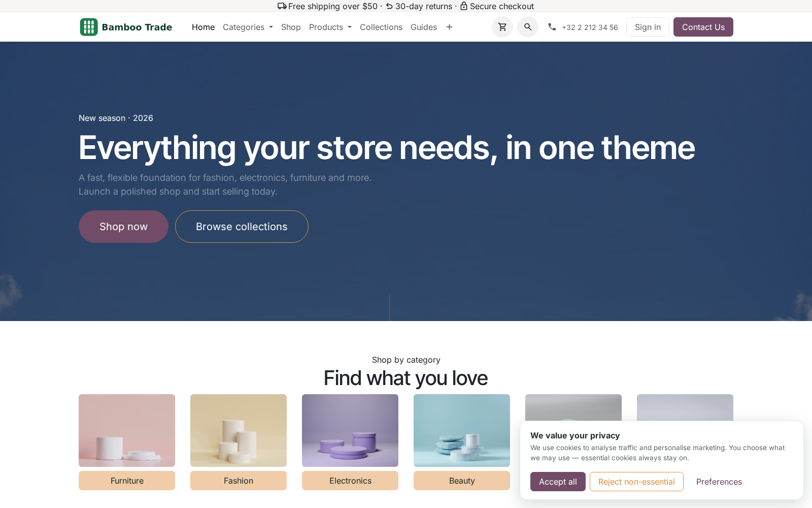Expand the Products dropdown

[330, 27]
